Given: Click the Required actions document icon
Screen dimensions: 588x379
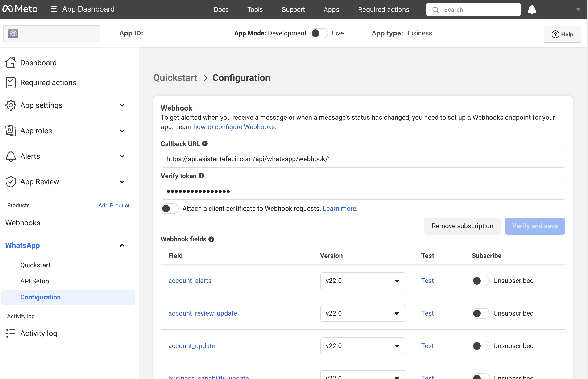Looking at the screenshot, I should pos(11,82).
